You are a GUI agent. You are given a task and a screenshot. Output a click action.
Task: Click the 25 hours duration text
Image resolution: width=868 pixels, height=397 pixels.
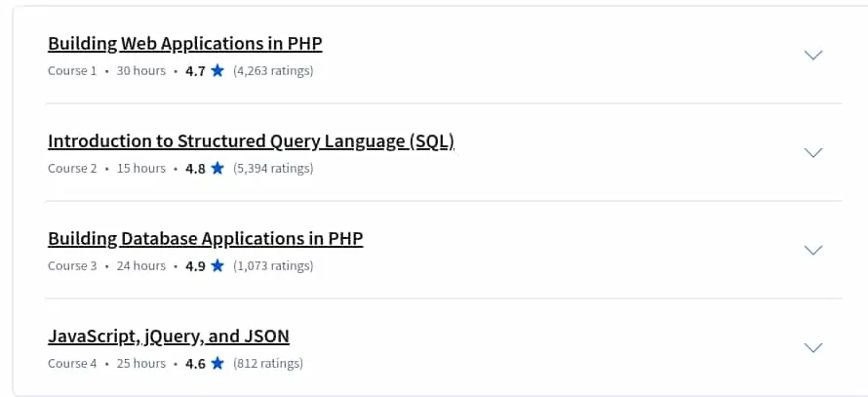point(141,363)
